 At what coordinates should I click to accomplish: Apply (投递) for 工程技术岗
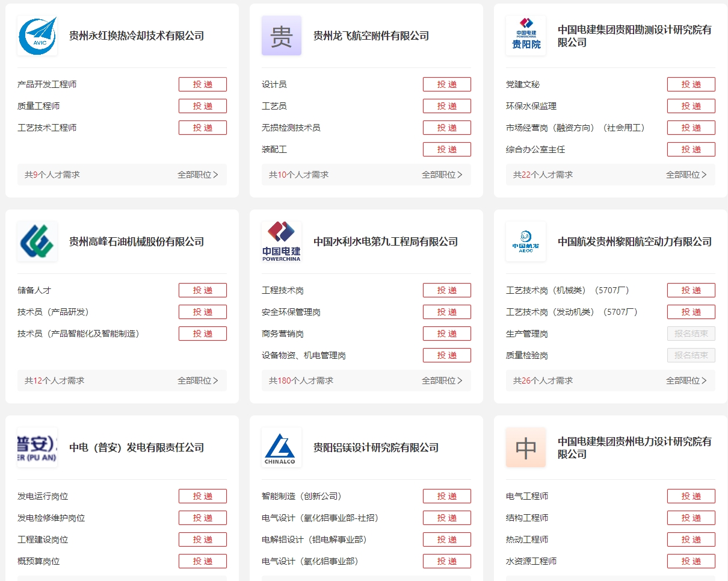click(x=447, y=290)
